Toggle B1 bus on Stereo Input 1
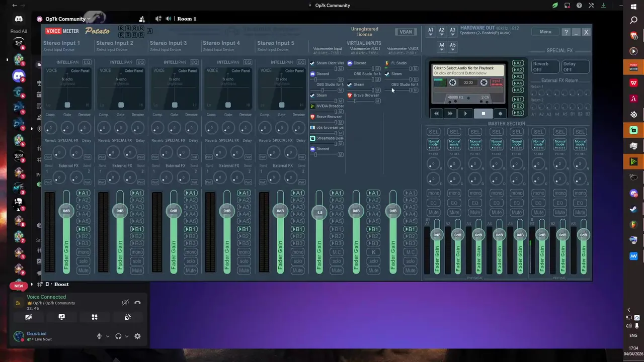The image size is (644, 362). (83, 229)
